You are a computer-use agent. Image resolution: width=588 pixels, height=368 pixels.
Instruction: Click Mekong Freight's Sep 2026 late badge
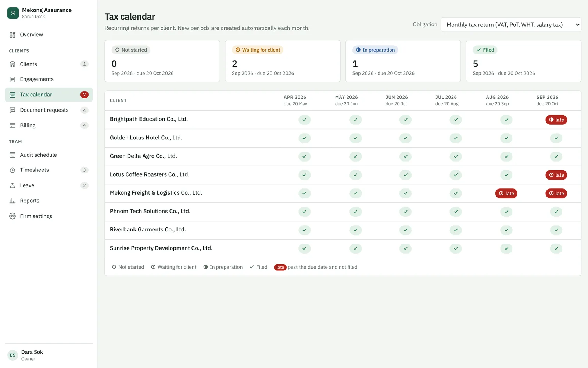tap(556, 194)
